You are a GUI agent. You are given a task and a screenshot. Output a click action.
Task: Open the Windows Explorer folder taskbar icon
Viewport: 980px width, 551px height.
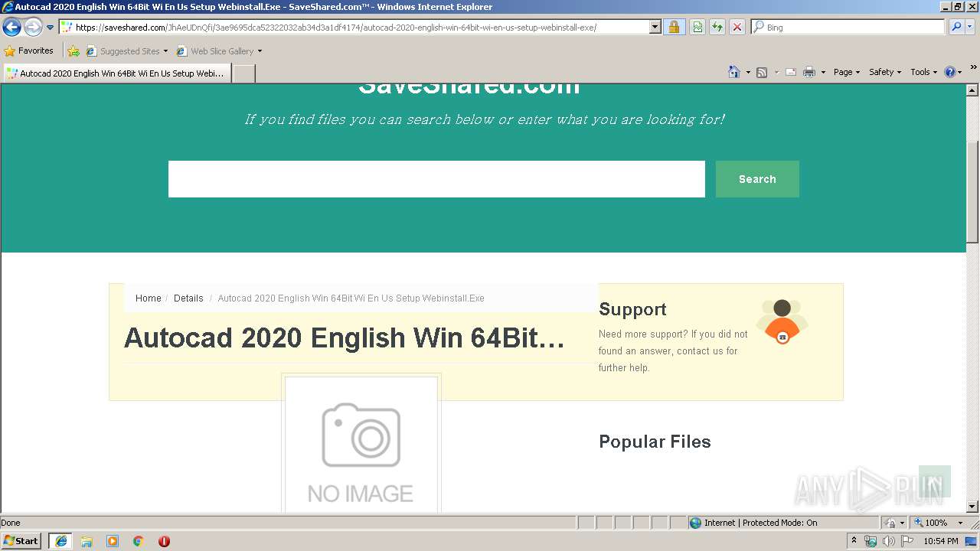coord(87,541)
